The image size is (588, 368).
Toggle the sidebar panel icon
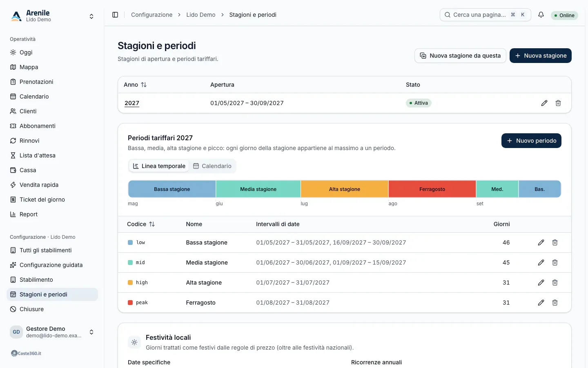click(x=115, y=15)
